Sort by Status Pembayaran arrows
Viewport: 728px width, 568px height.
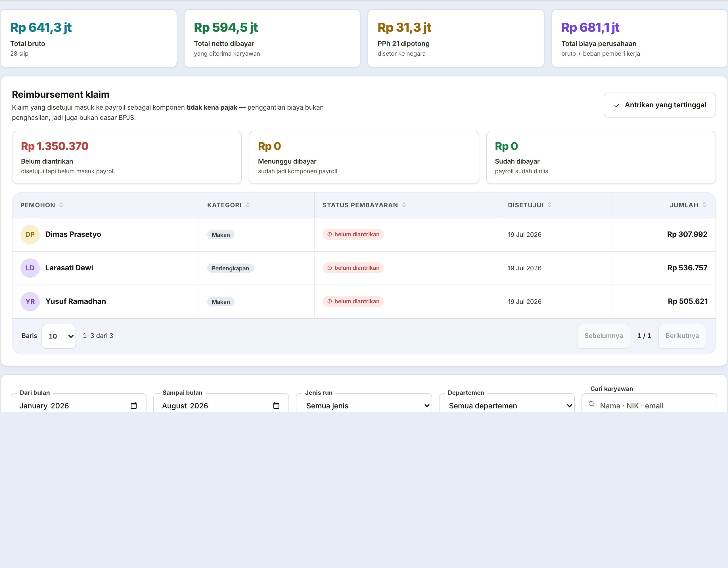coord(404,205)
